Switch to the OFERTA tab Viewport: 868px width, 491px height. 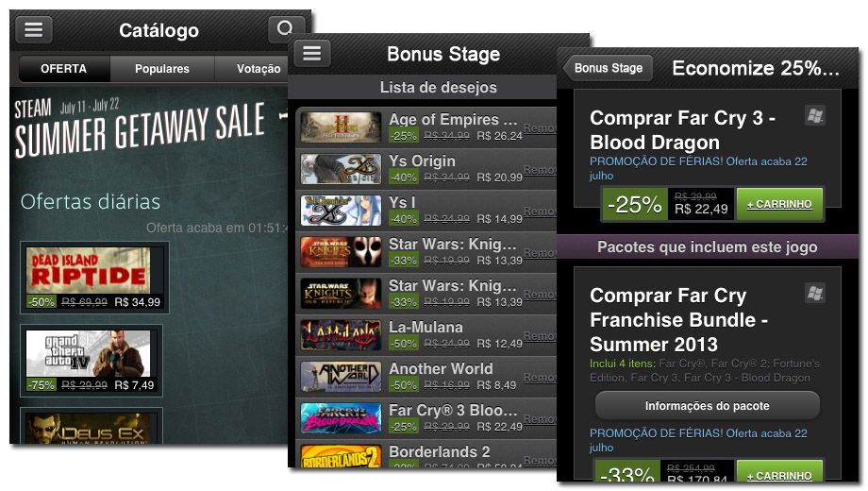click(63, 69)
